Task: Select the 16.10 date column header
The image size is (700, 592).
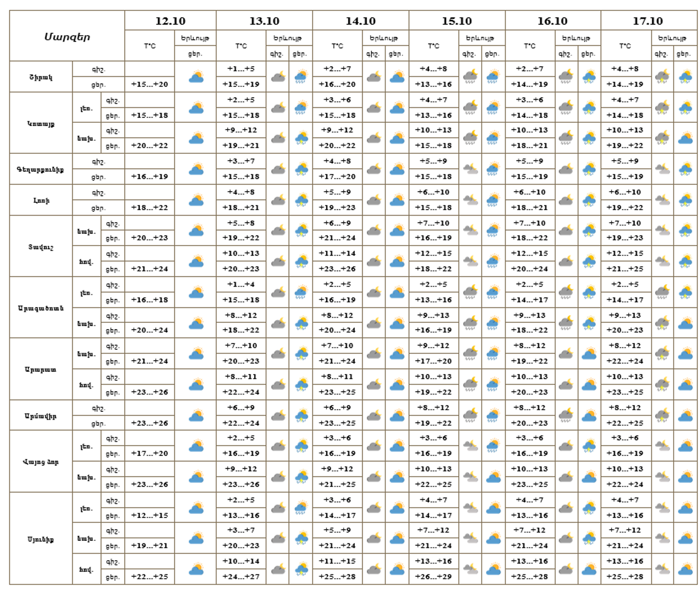Action: click(x=553, y=21)
